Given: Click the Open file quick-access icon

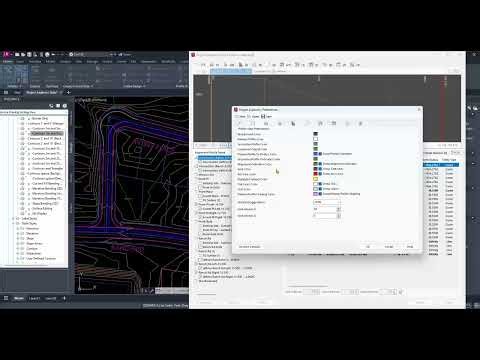Looking at the screenshot, I should 23,54.
